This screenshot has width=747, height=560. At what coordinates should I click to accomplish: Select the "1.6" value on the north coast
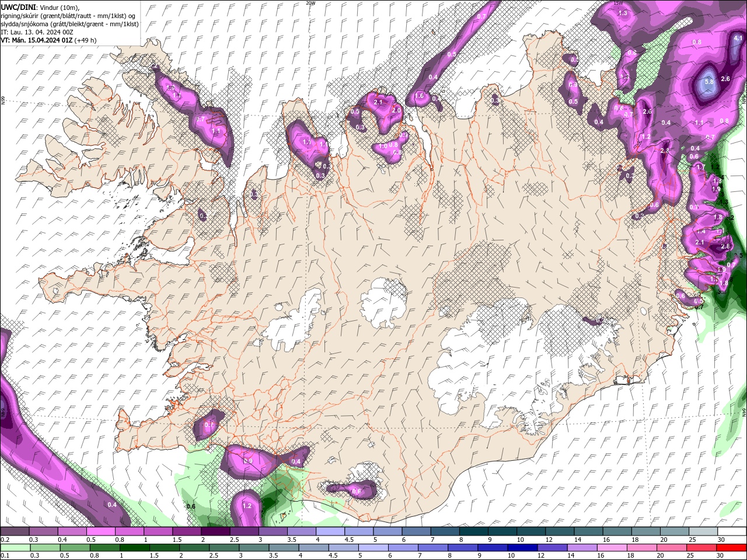[x=419, y=96]
